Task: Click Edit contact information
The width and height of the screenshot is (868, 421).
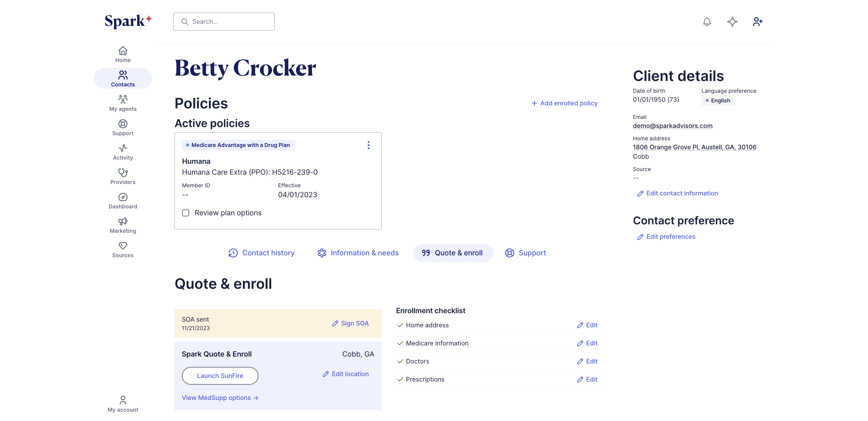Action: (678, 193)
